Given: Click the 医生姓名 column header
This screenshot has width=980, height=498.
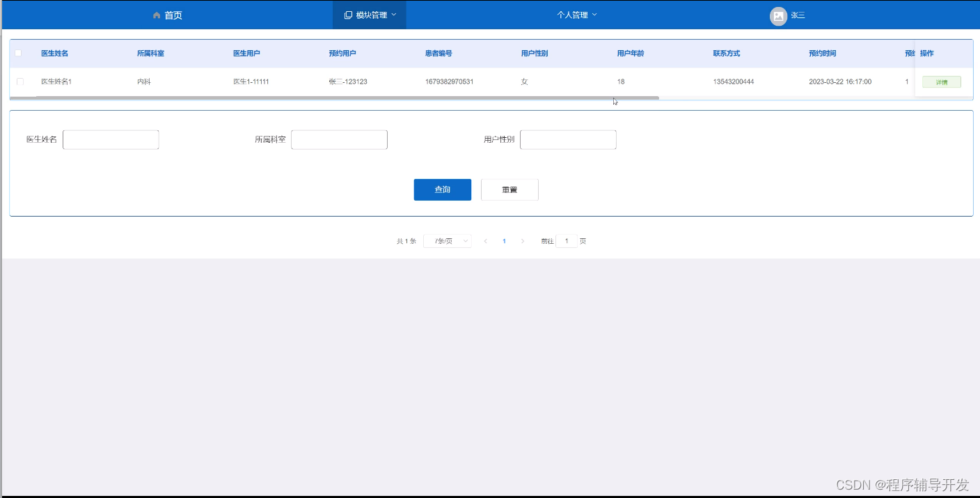Looking at the screenshot, I should pyautogui.click(x=55, y=54).
